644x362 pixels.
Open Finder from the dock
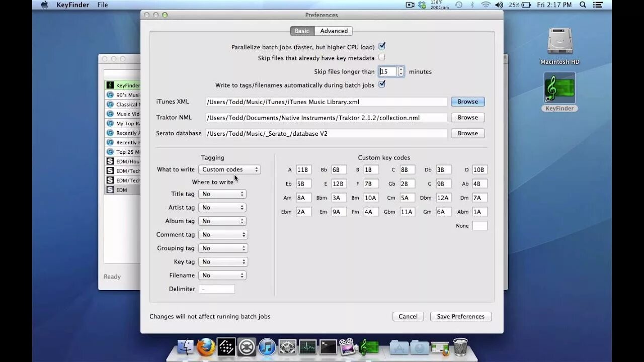(x=186, y=347)
